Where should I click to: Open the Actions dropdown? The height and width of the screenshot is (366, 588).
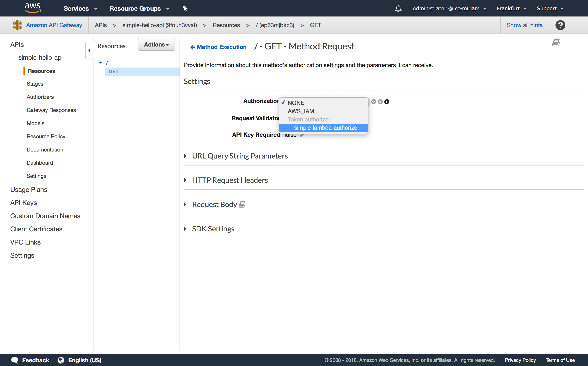pyautogui.click(x=156, y=44)
